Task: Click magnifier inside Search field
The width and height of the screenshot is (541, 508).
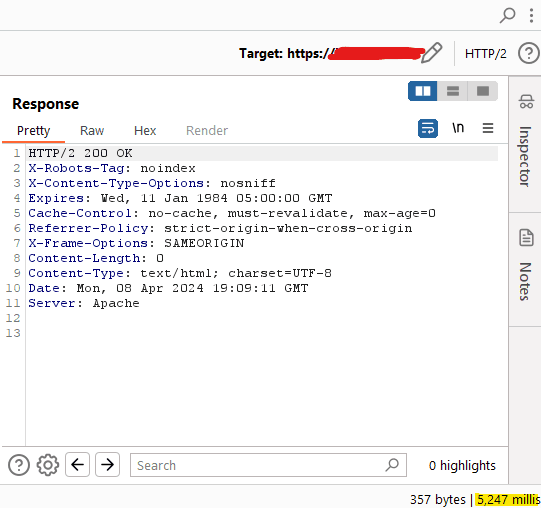Action: coord(392,465)
